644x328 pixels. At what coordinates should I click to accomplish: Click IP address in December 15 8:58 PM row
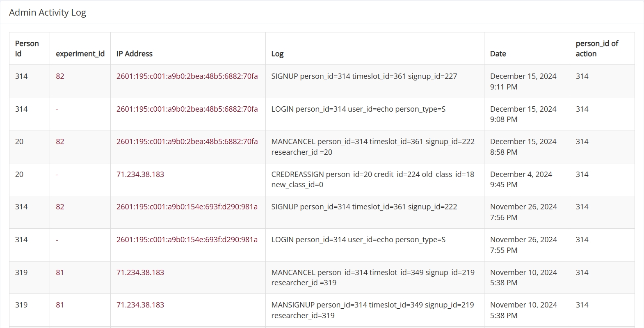coord(187,141)
